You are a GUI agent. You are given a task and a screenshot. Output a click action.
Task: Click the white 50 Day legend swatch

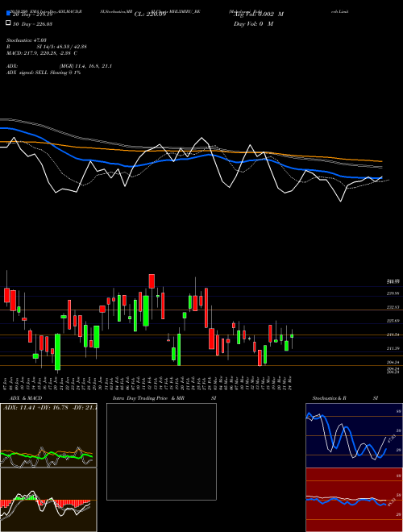(x=8, y=23)
